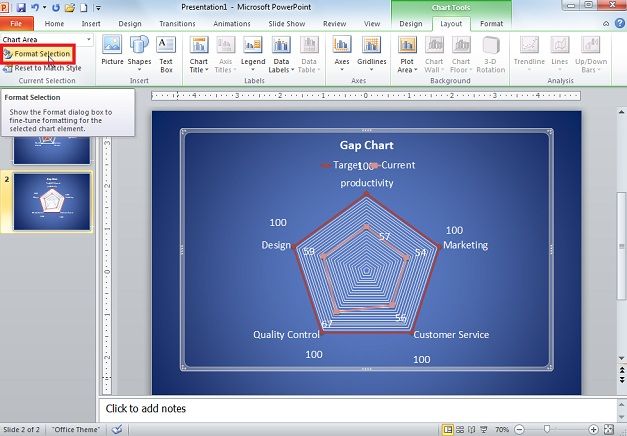Select slide 2 thumbnail
627x436 pixels.
click(52, 202)
